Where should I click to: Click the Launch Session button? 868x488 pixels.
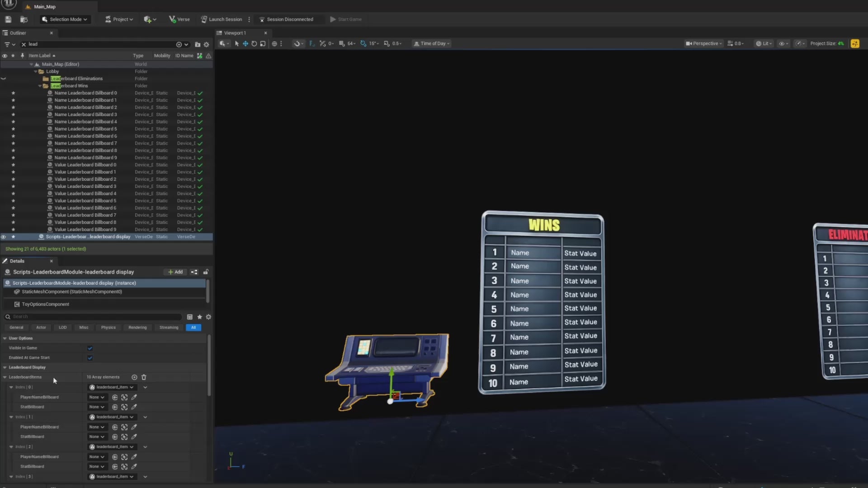click(222, 19)
